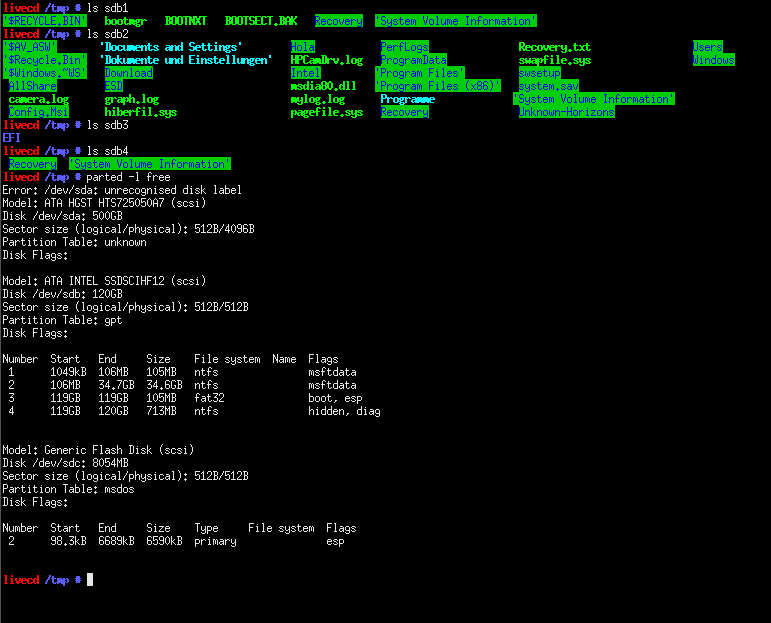This screenshot has height=623, width=771.
Task: Select the 'boot, esp' flags entry
Action: [x=335, y=398]
